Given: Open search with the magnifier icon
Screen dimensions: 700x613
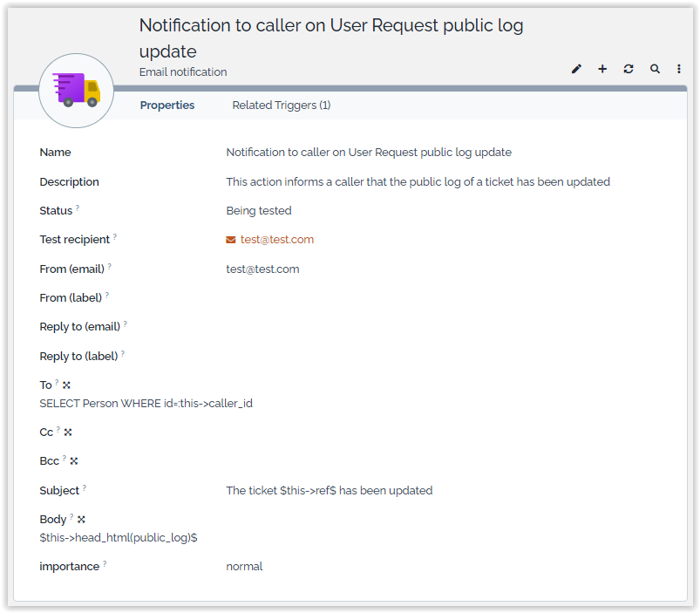Looking at the screenshot, I should 655,68.
